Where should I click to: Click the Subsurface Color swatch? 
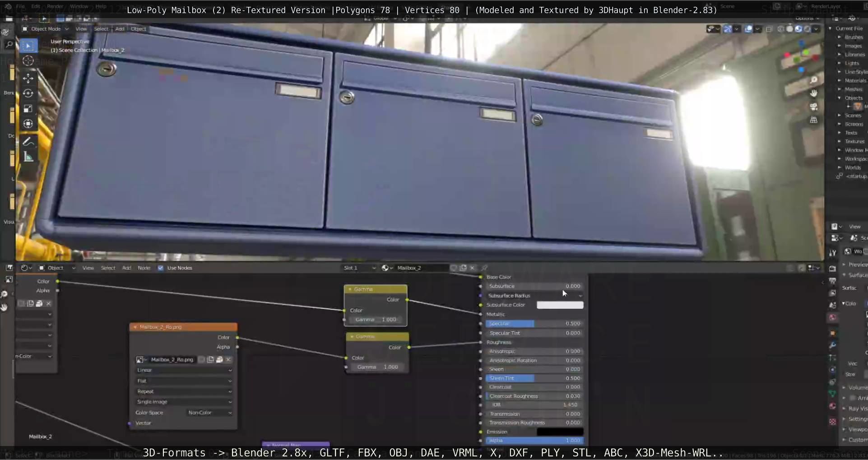coord(560,305)
